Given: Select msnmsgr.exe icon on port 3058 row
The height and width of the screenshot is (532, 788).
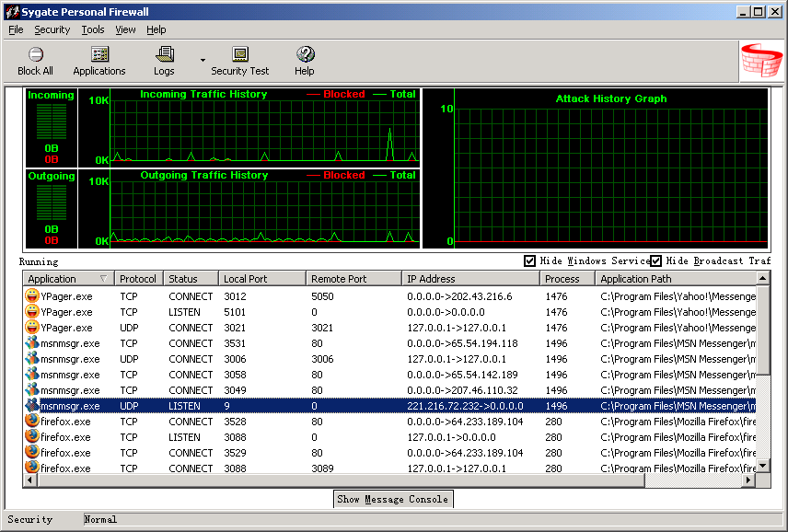Looking at the screenshot, I should click(31, 375).
